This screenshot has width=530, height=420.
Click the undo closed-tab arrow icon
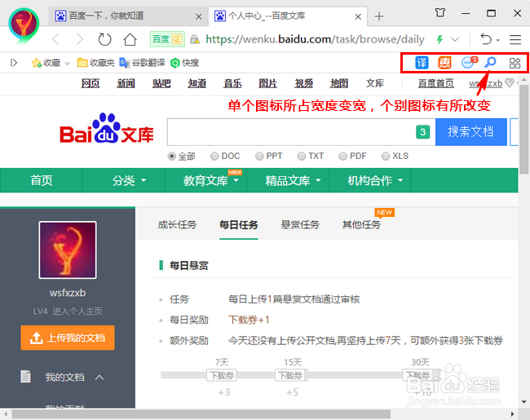[x=486, y=39]
